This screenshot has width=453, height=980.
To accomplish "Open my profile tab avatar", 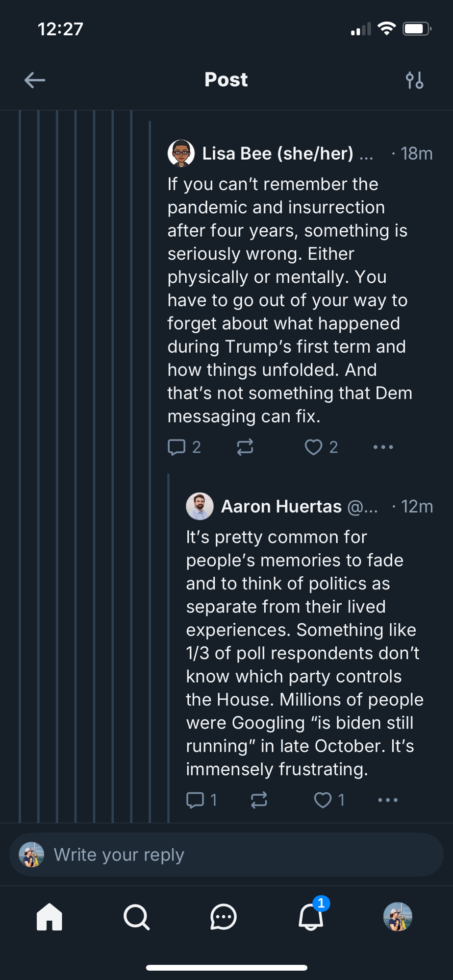I will click(x=398, y=917).
